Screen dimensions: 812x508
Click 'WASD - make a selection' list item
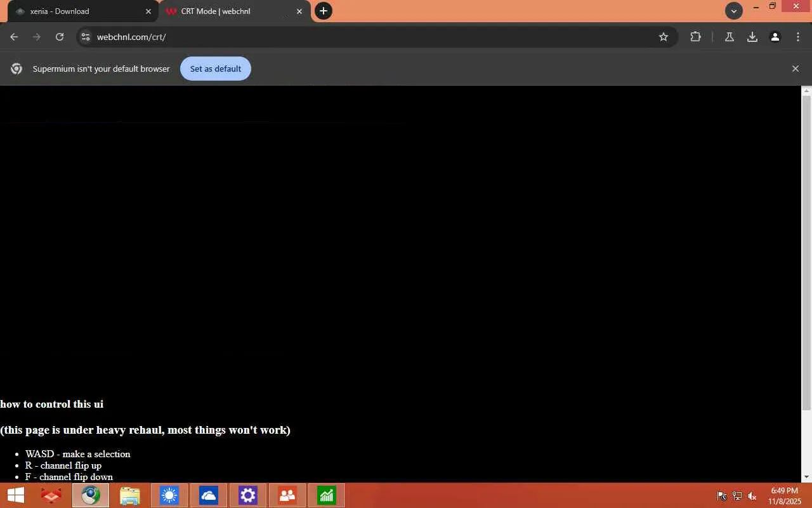(77, 454)
